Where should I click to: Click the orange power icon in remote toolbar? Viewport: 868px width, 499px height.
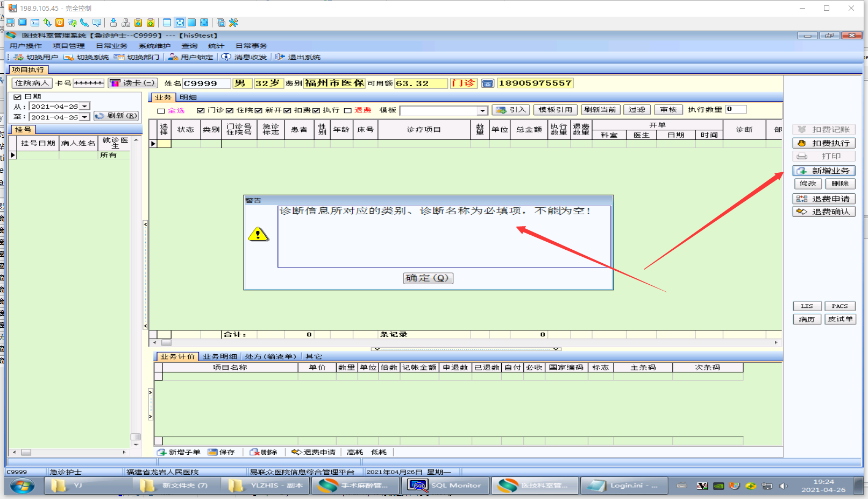pos(60,23)
